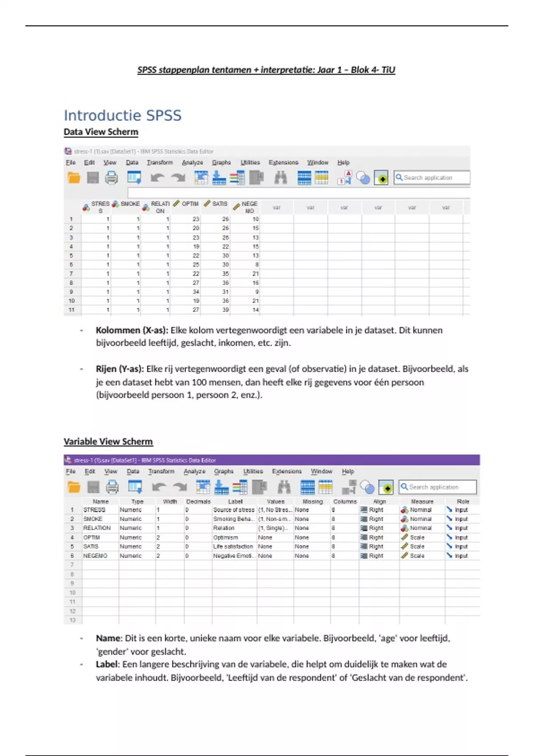Open Measure dropdown for OPTIM showing Scale
Image resolution: width=534 pixels, height=756 pixels.
(417, 538)
